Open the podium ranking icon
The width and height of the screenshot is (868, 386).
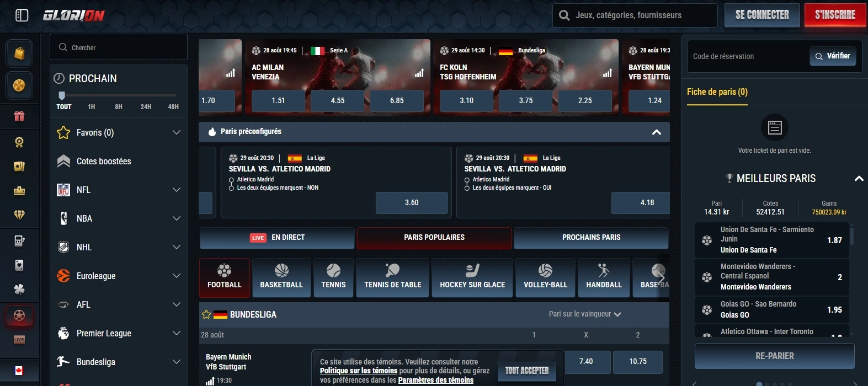point(19,190)
